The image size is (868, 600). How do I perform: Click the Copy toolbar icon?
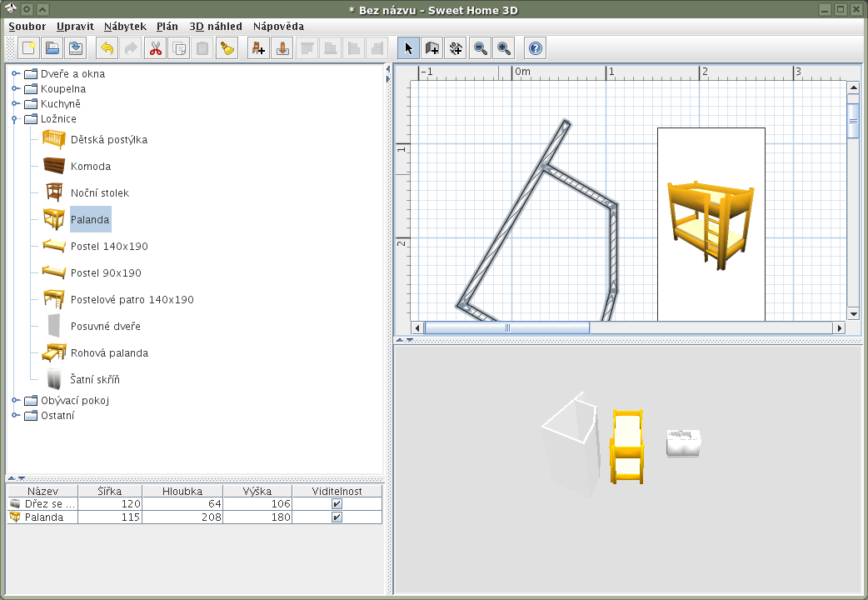tap(179, 49)
